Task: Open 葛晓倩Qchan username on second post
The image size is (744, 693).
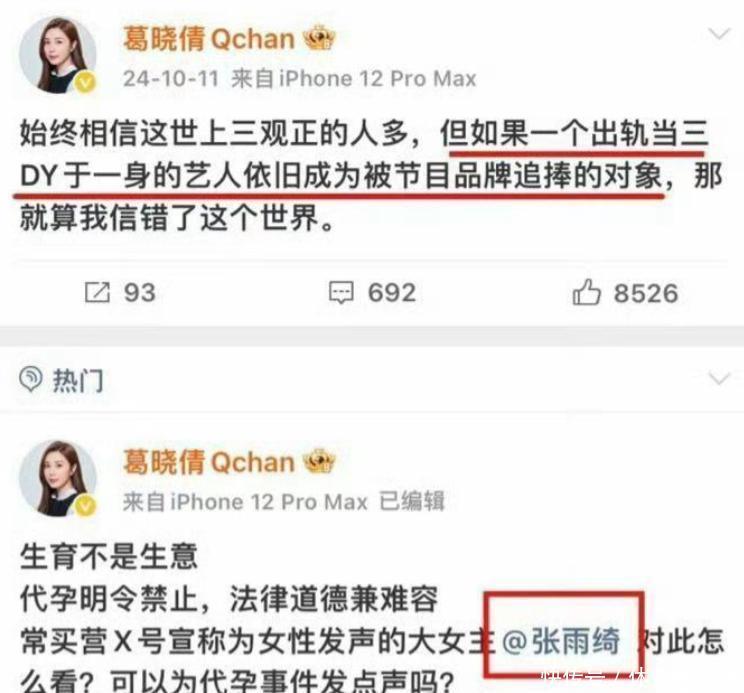Action: 209,462
